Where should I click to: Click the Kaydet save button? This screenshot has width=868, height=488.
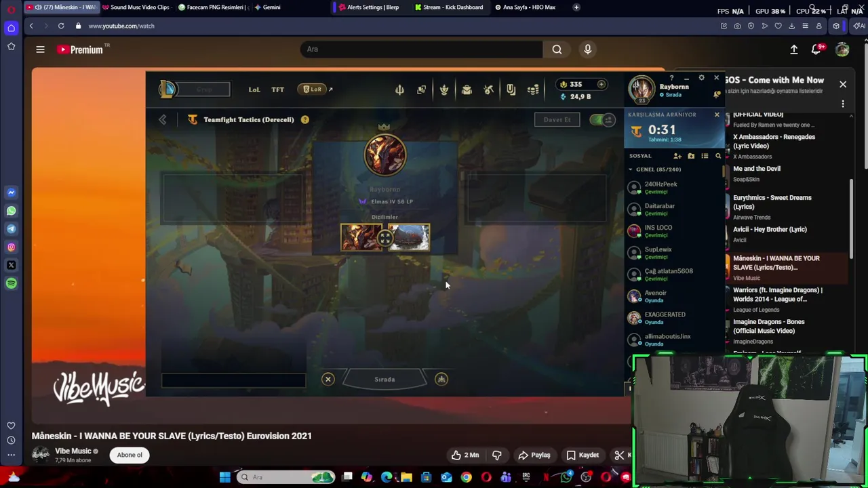pos(583,455)
